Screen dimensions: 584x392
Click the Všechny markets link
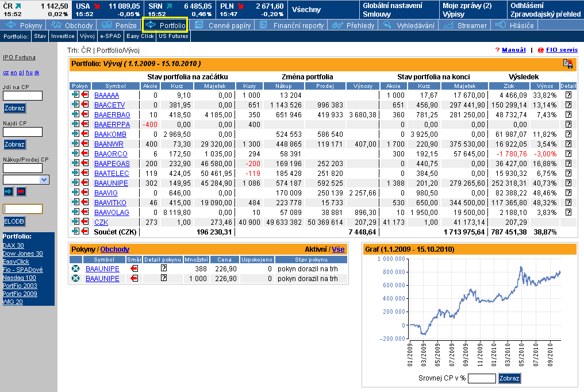306,10
